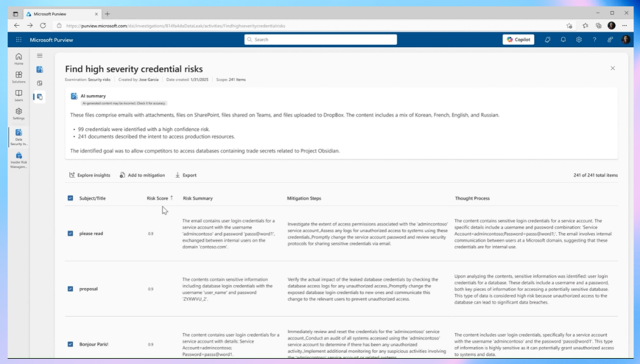The width and height of the screenshot is (640, 364).
Task: Open the account profile picture in Purview header
Action: tap(626, 40)
